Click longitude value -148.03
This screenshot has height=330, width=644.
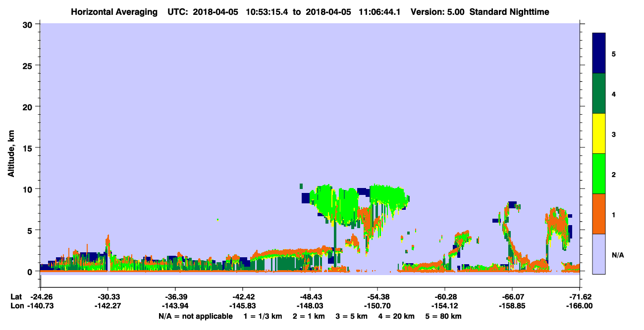tap(310, 306)
